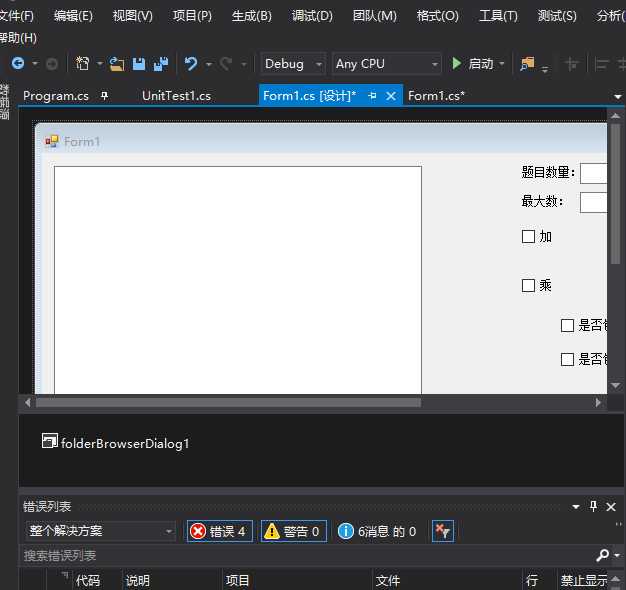
Task: Switch to the UnitTest1.cs tab
Action: click(176, 96)
